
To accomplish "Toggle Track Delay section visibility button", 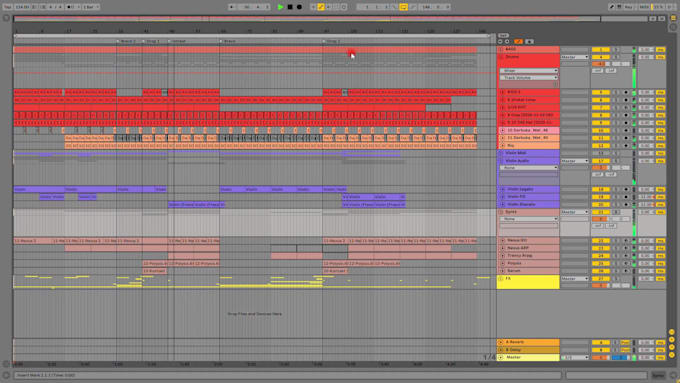I will click(671, 354).
